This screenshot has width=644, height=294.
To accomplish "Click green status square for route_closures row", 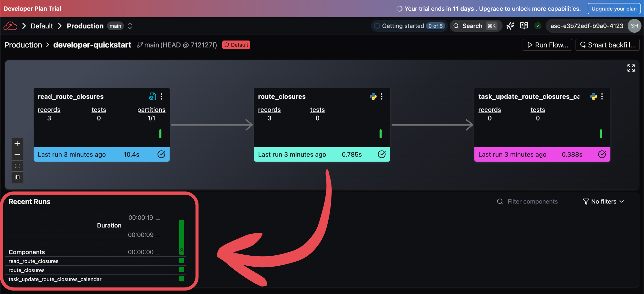I will pyautogui.click(x=181, y=270).
